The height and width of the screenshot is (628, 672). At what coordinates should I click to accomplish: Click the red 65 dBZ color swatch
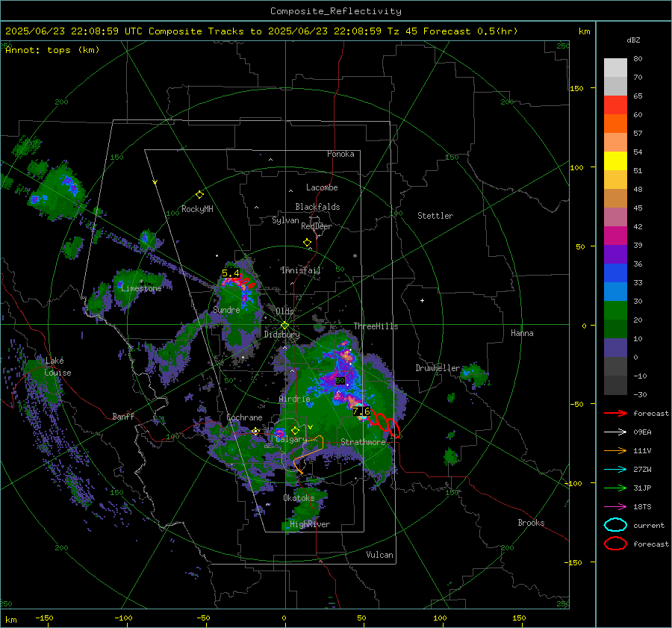point(615,105)
